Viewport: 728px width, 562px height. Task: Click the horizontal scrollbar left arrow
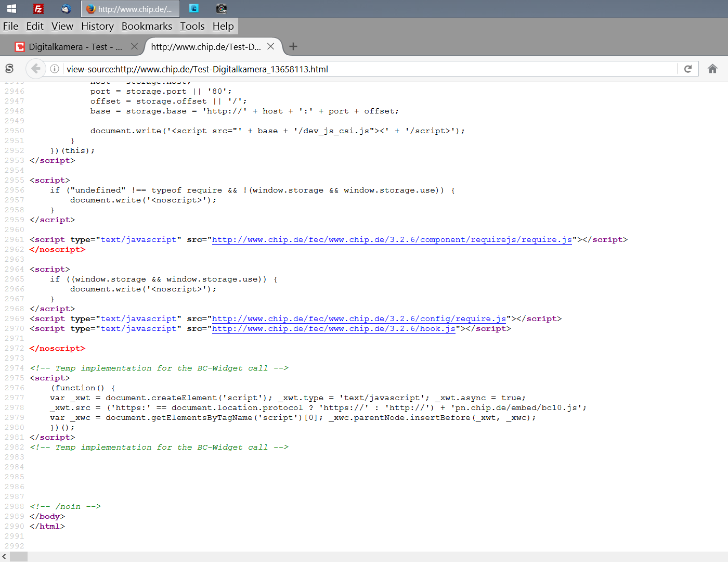[5, 557]
